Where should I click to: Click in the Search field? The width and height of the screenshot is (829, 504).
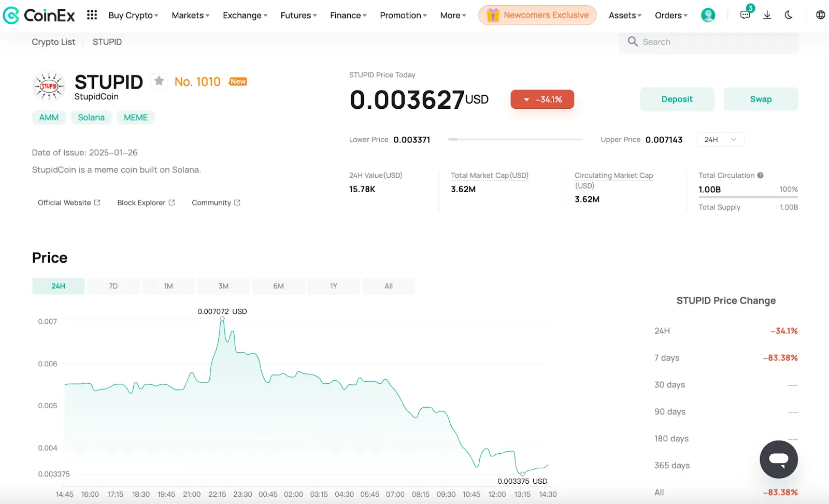point(708,42)
